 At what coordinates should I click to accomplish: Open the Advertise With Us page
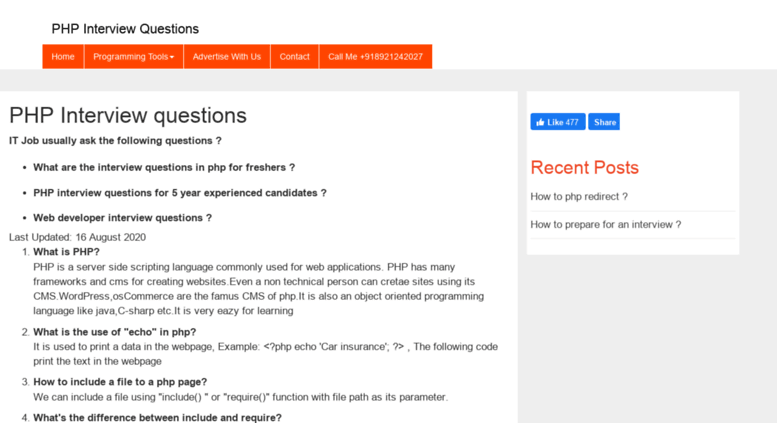click(227, 56)
